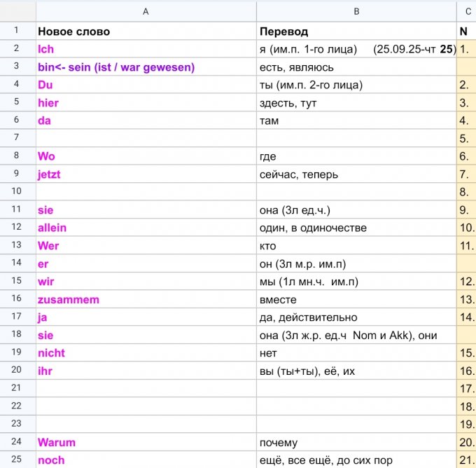Image resolution: width=476 pixels, height=468 pixels.
Task: Select the cell with 'nicht'
Action: (146, 353)
